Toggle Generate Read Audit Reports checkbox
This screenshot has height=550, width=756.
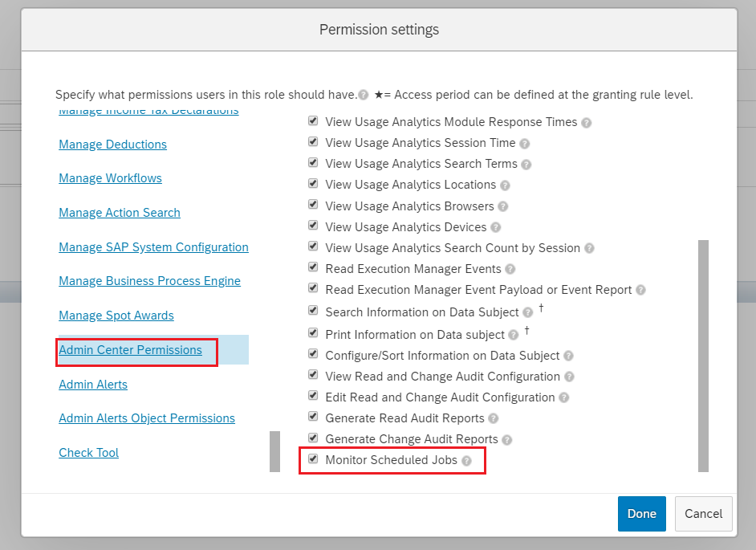point(313,417)
